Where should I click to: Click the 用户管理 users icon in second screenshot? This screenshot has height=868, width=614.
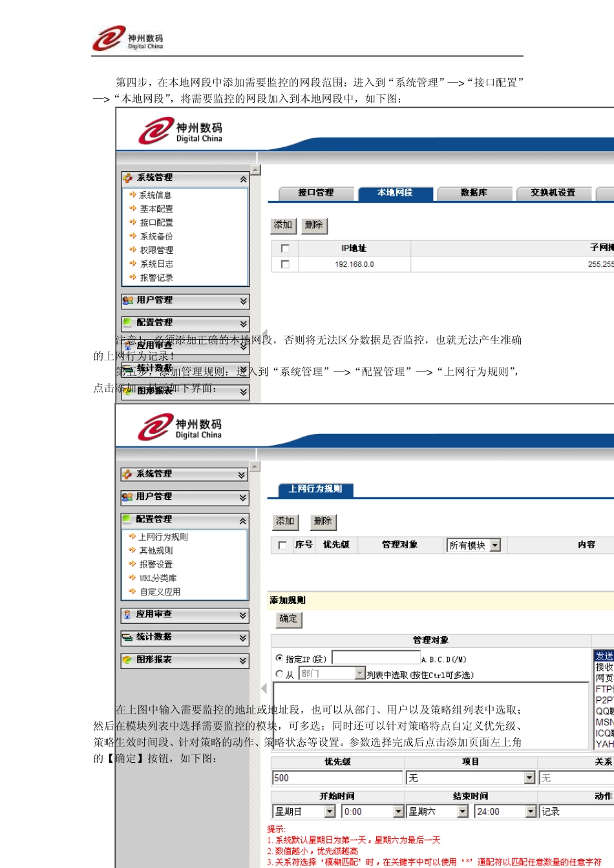coord(127,497)
